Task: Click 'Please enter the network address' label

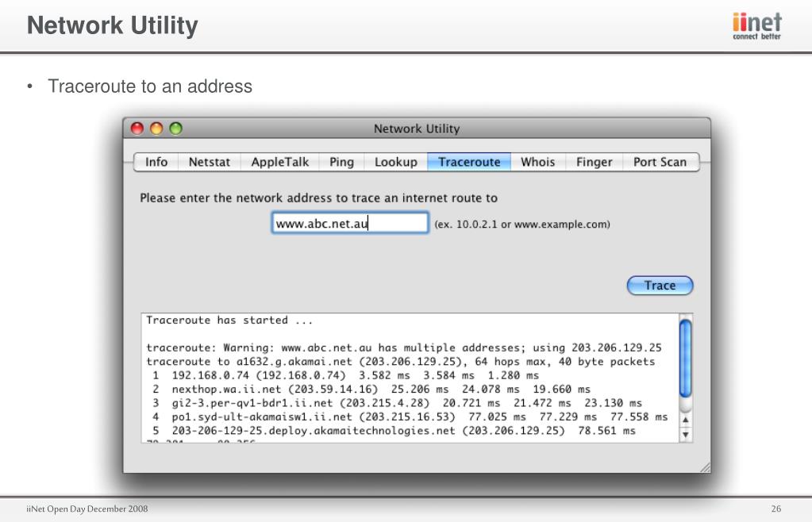Action: (318, 198)
